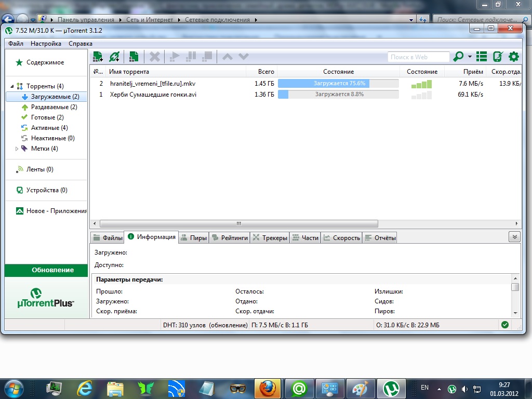Click Add Torrent from URL icon
The height and width of the screenshot is (399, 532).
[114, 57]
